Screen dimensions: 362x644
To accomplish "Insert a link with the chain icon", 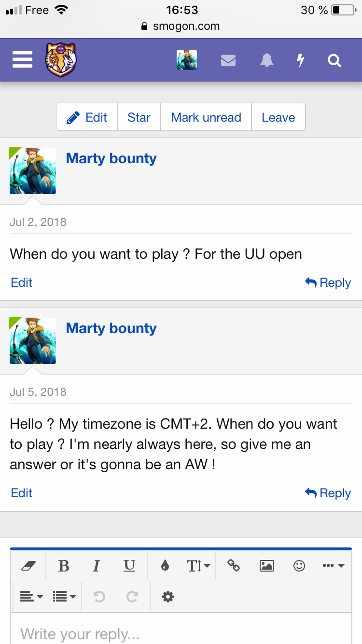I will pos(234,565).
